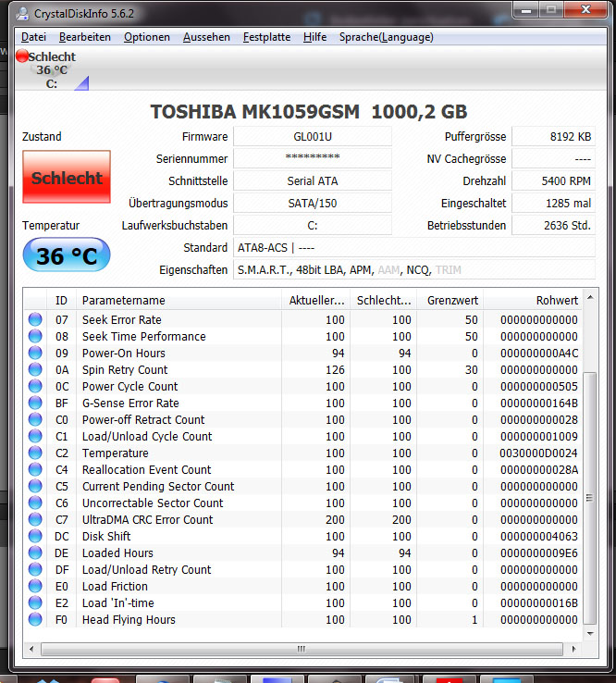Click the CrystalDiskInfo title bar icon
This screenshot has height=683, width=616.
click(x=22, y=14)
